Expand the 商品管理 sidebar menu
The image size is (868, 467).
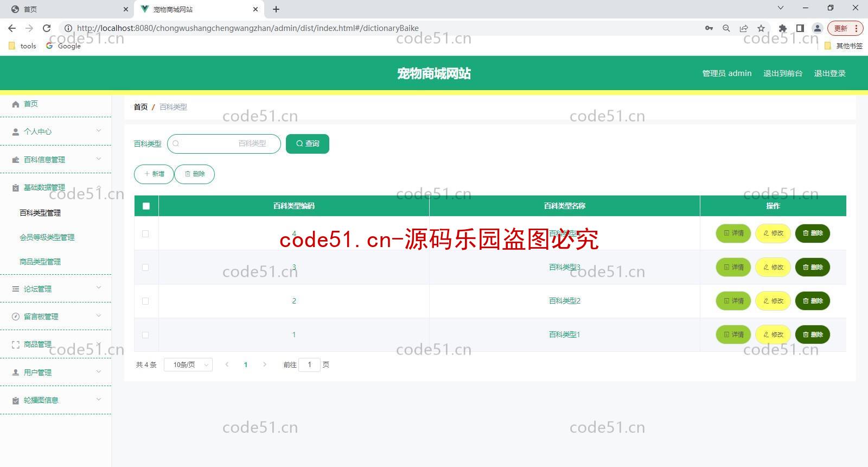[x=55, y=344]
